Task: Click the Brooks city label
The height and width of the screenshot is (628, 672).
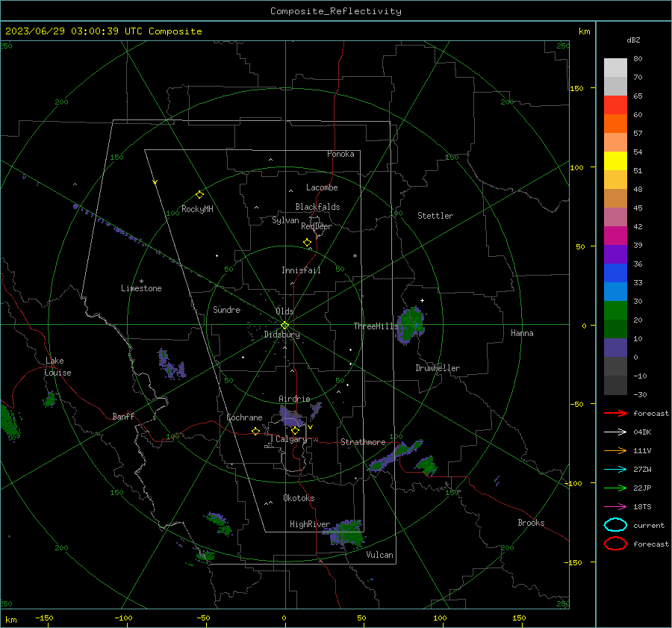Action: pos(531,523)
